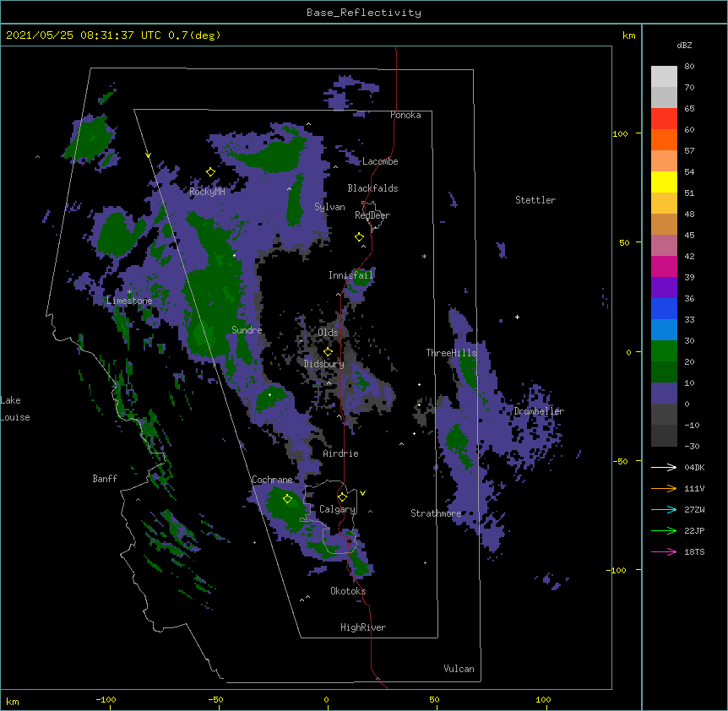
Task: Click the orange 111V arrow legend icon
Action: pyautogui.click(x=664, y=488)
